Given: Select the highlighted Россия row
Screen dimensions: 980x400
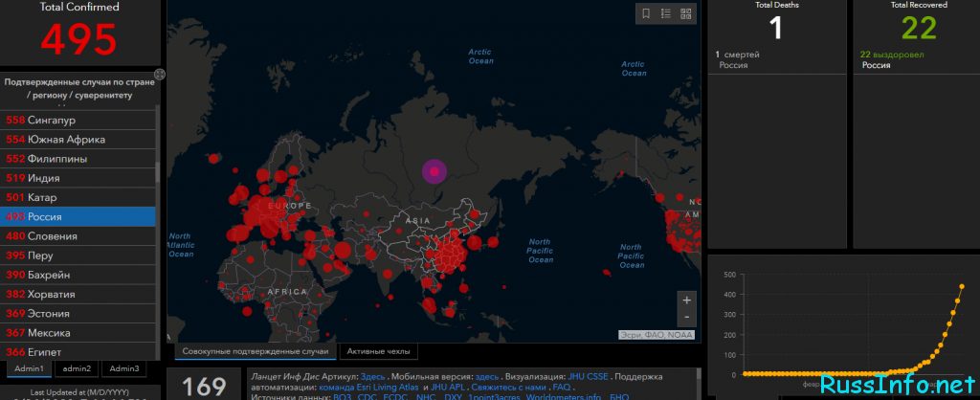Looking at the screenshot, I should 78,217.
